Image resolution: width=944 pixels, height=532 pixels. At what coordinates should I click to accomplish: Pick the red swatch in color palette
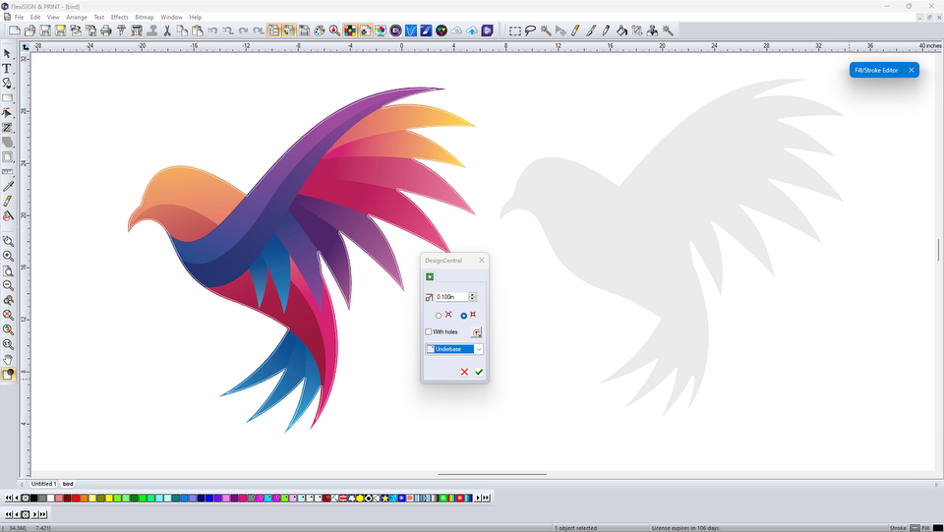point(75,498)
